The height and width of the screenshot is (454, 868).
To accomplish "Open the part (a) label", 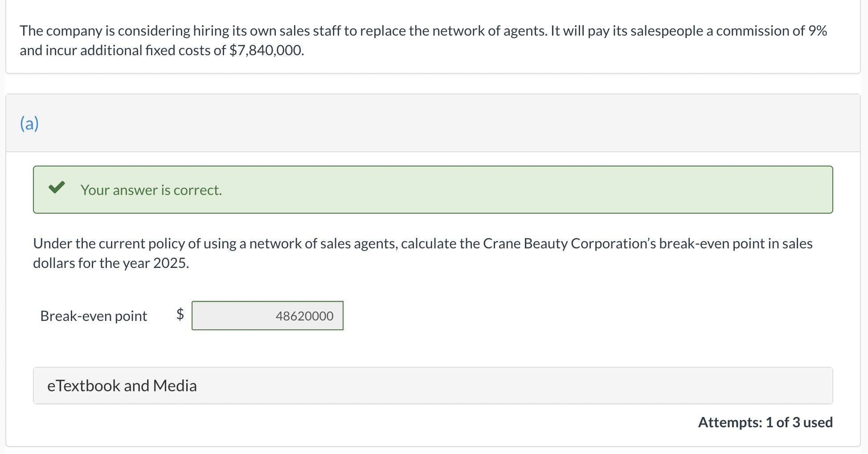I will [29, 123].
